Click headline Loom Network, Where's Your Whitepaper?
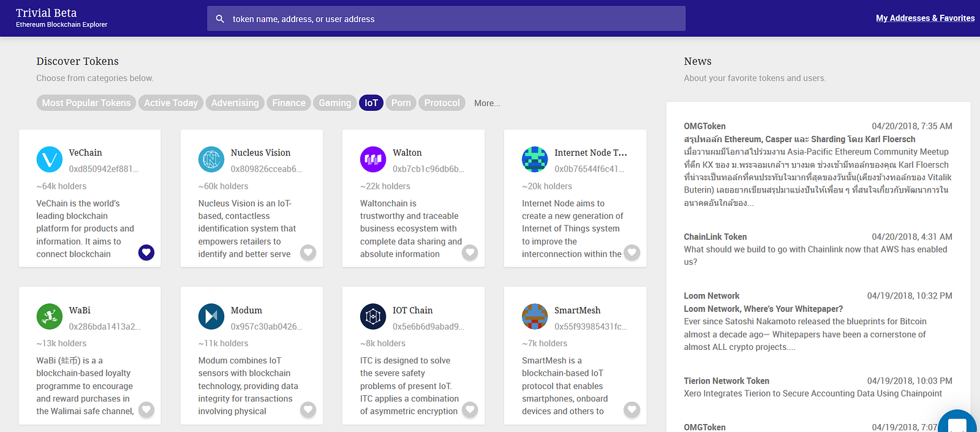980x432 pixels. [x=763, y=309]
